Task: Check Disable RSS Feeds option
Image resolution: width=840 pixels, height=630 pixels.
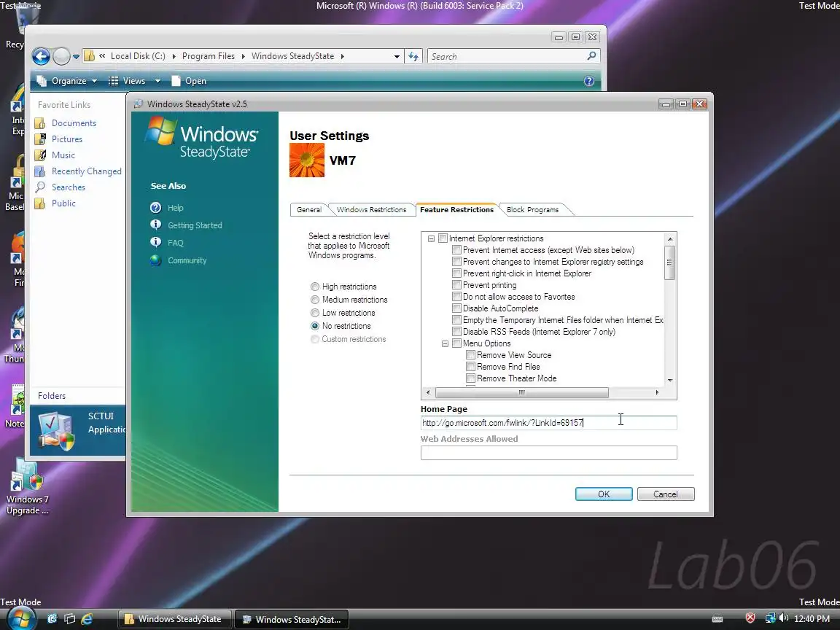Action: click(457, 332)
